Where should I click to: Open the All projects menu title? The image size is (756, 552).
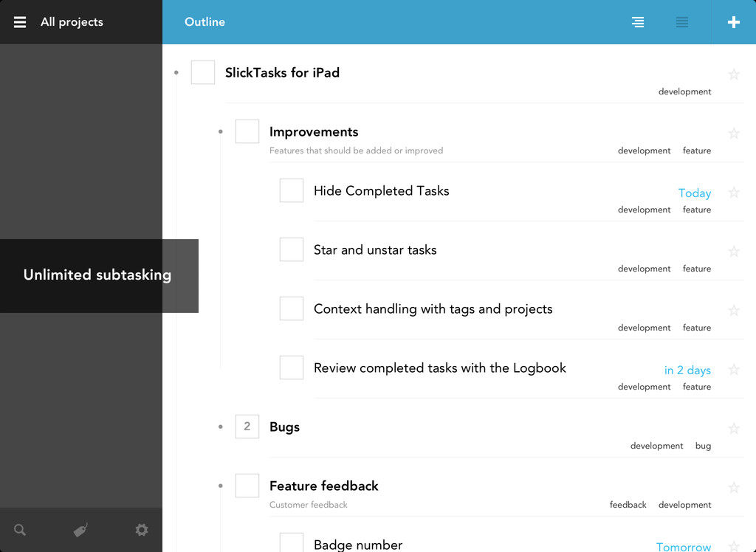point(72,22)
